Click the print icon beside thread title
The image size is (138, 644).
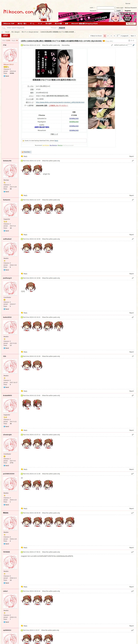[129, 40]
